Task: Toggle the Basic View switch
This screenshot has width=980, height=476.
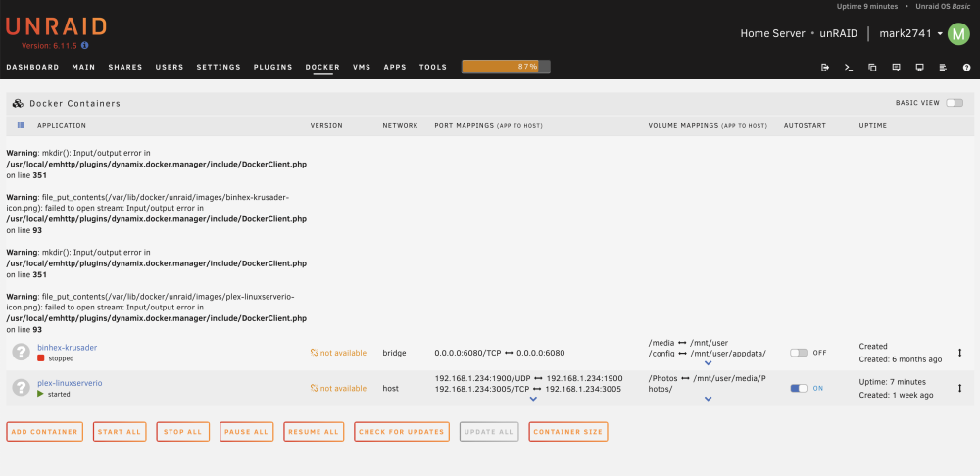Action: (955, 103)
